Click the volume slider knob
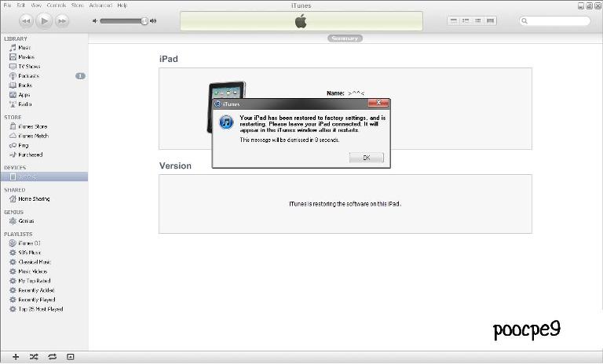The width and height of the screenshot is (603, 364). click(144, 21)
